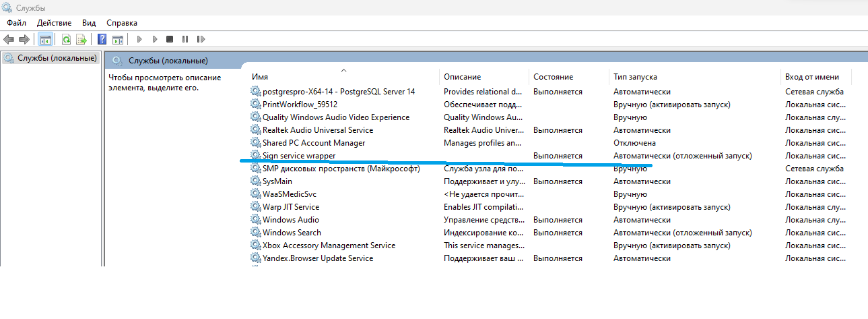Click Автоматически (отложенный запуск) for Sign service wrapper
The width and height of the screenshot is (868, 319).
[x=682, y=156]
